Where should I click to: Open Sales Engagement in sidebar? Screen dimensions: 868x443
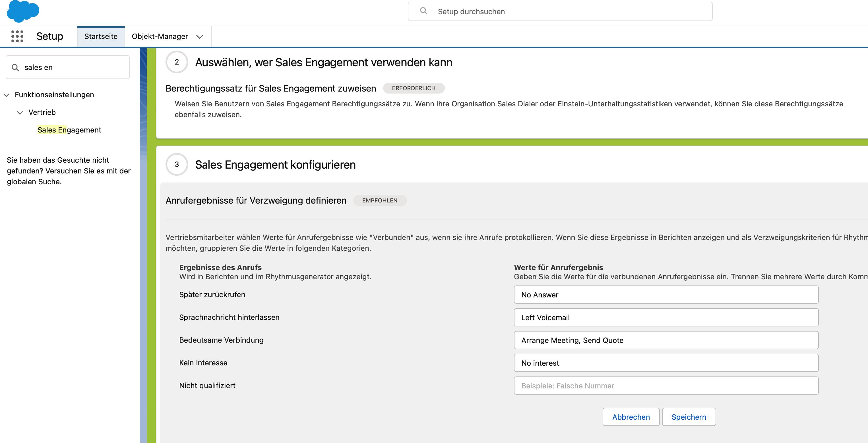coord(69,130)
